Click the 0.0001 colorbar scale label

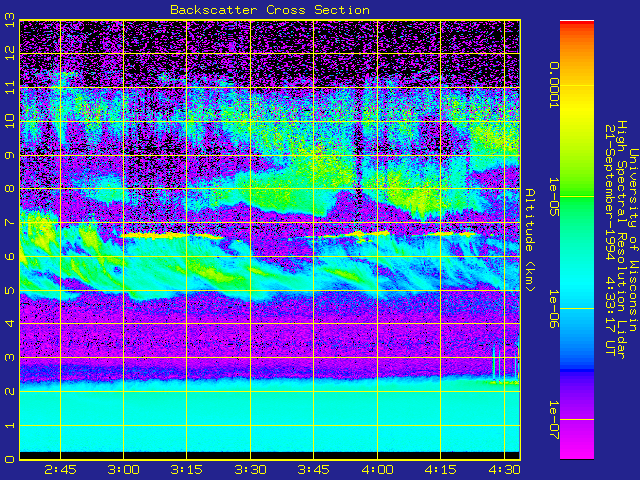point(553,85)
